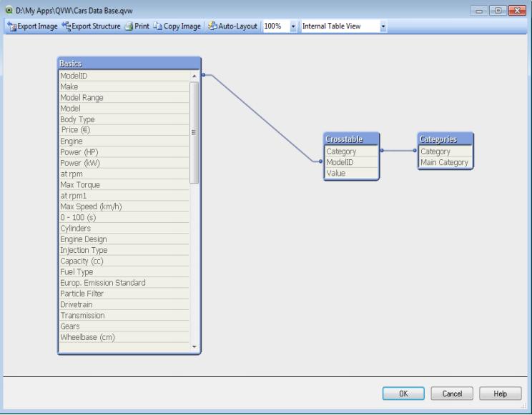Select the Make field
The image size is (532, 415).
pos(124,86)
